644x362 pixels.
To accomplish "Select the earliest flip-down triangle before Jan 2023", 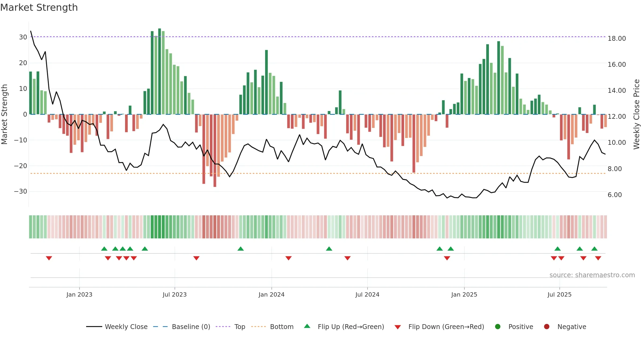I will click(x=49, y=258).
